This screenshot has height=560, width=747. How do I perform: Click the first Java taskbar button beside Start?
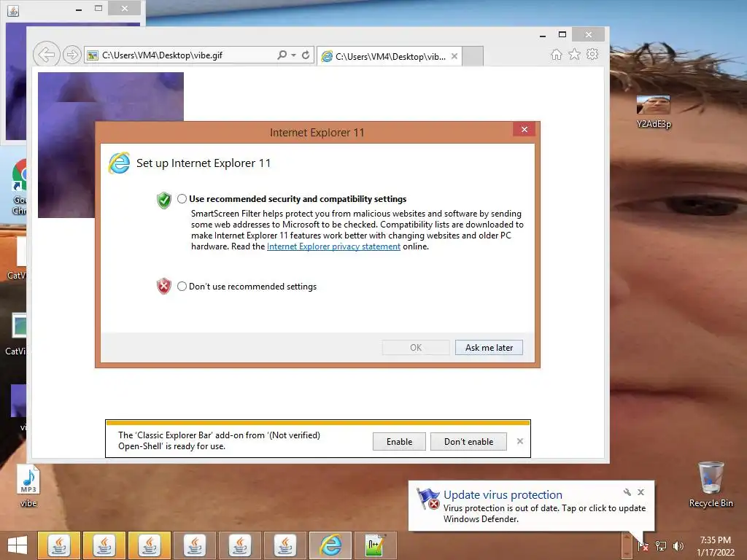(58, 545)
